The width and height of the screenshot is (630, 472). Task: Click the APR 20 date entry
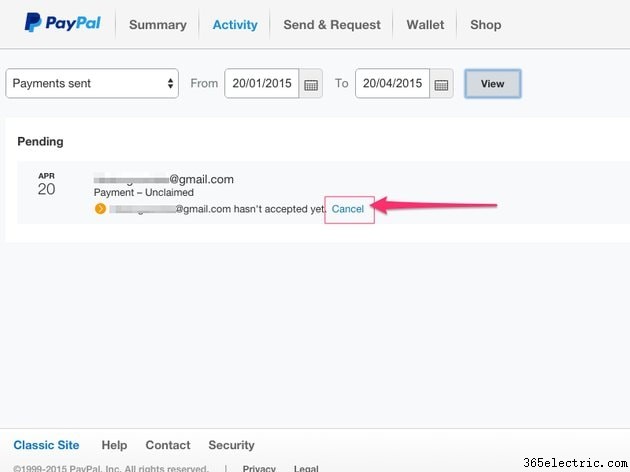click(x=47, y=185)
